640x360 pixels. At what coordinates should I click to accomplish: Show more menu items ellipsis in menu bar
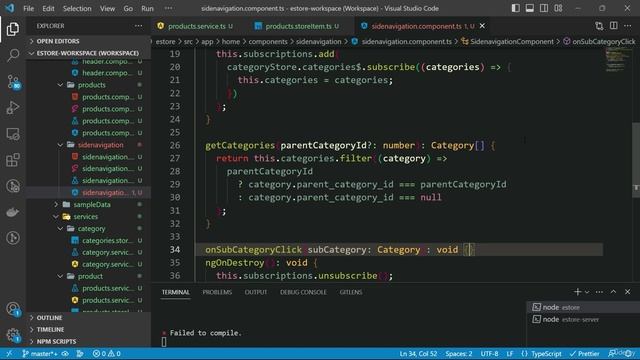coord(168,8)
